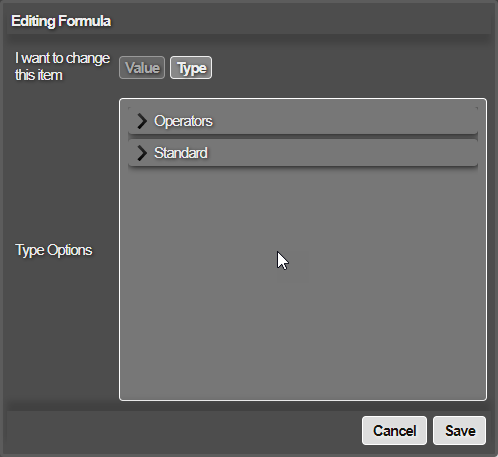The height and width of the screenshot is (457, 498).
Task: Click blank right end of Operators header bar
Action: click(x=400, y=121)
